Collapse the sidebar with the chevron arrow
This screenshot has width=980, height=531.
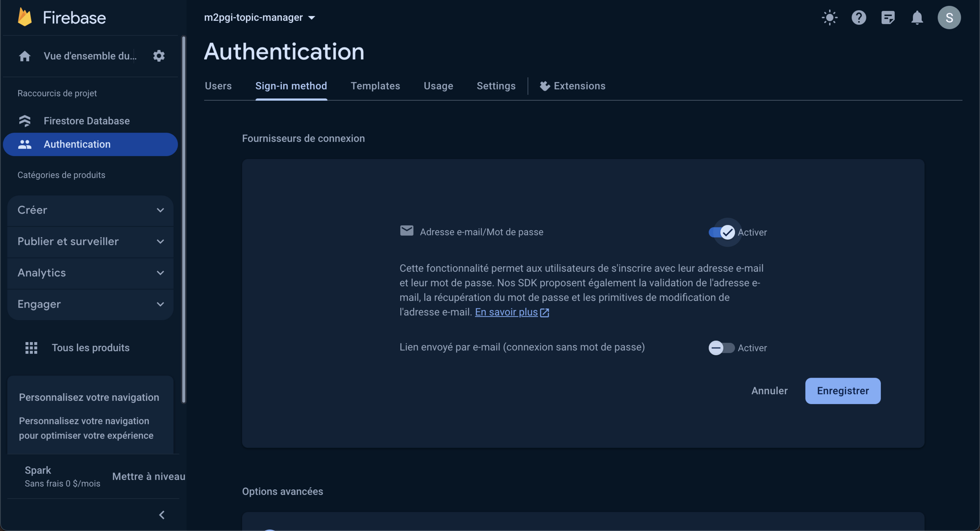click(162, 515)
